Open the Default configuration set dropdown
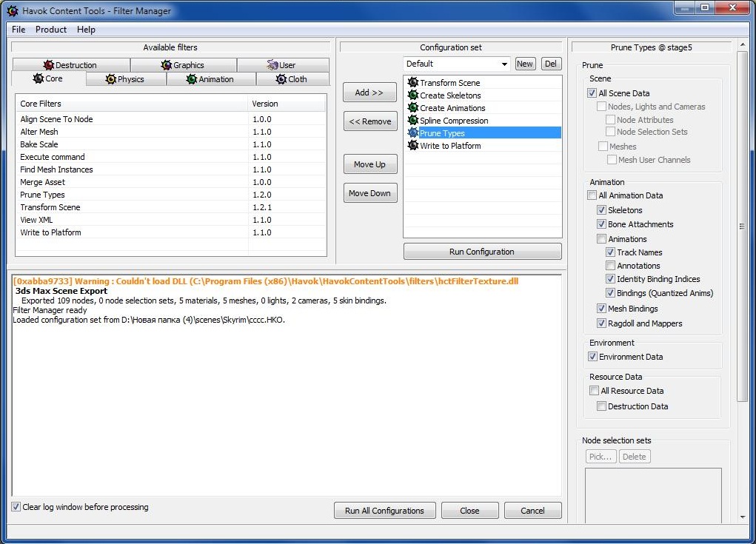Viewport: 756px width, 544px height. 457,64
